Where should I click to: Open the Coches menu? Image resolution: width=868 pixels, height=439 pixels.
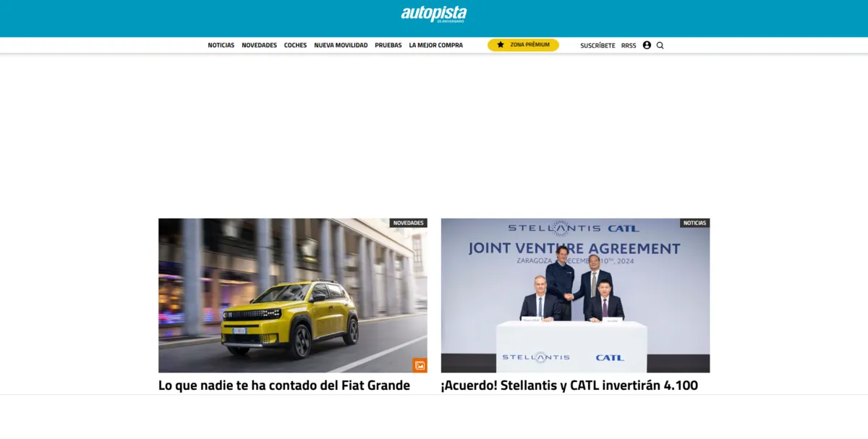coord(295,45)
